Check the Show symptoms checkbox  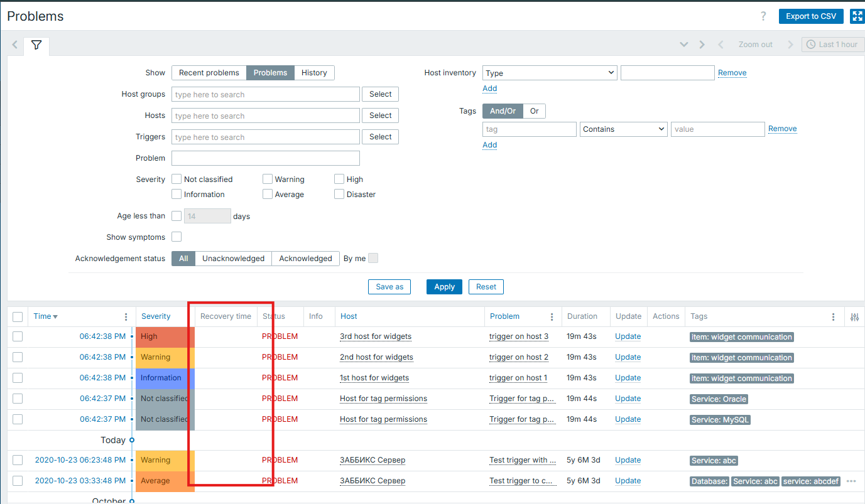pos(177,237)
